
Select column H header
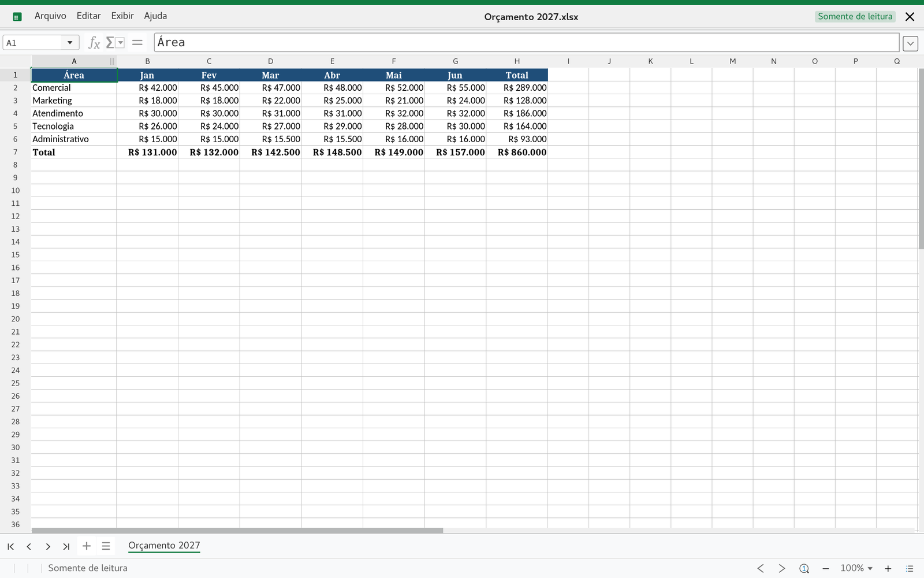(517, 61)
